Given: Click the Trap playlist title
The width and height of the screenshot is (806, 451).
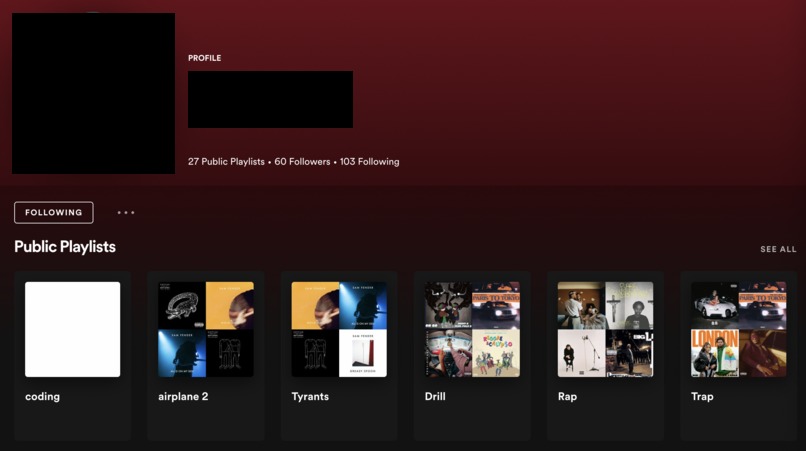Looking at the screenshot, I should [702, 396].
